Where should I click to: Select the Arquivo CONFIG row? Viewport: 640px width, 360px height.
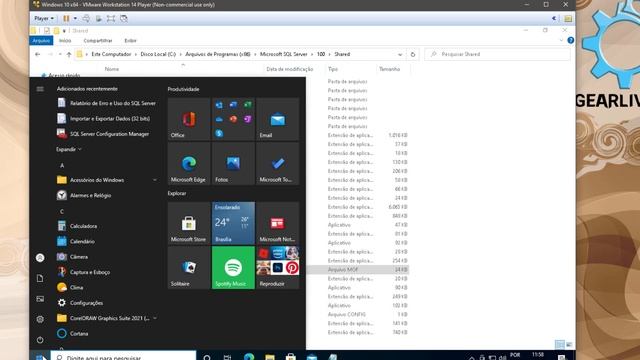point(357,315)
